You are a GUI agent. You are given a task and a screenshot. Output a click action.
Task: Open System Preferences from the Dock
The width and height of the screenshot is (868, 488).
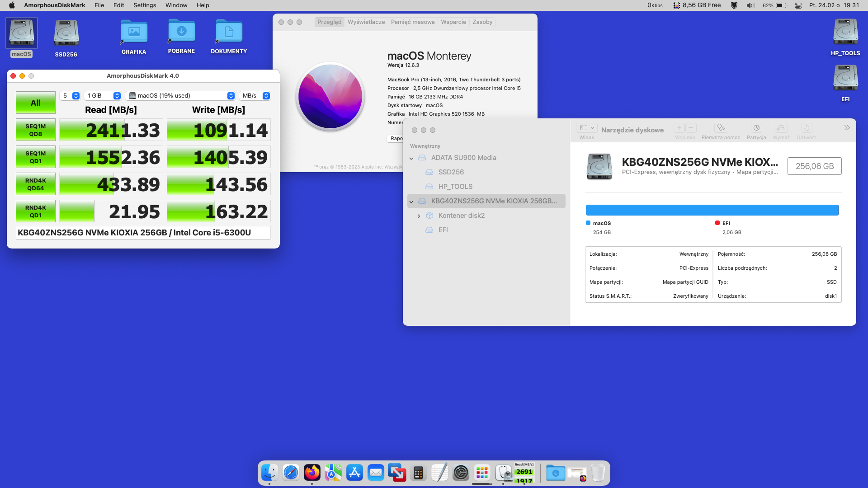(x=461, y=473)
